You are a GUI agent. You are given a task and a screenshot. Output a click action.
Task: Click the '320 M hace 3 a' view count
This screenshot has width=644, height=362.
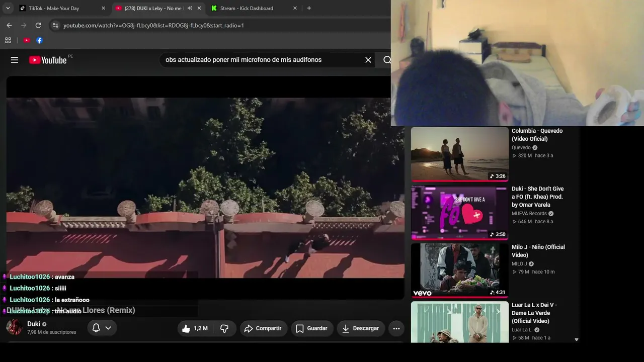click(x=533, y=156)
